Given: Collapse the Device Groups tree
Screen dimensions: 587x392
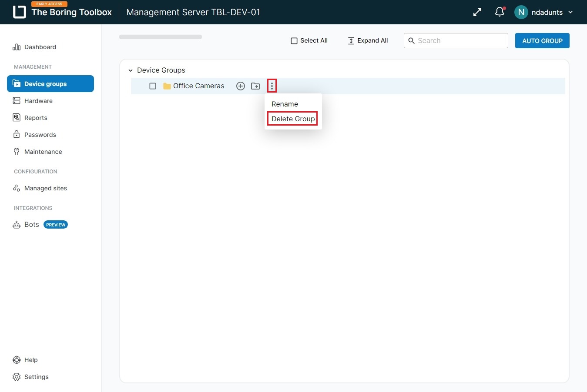Looking at the screenshot, I should point(131,70).
